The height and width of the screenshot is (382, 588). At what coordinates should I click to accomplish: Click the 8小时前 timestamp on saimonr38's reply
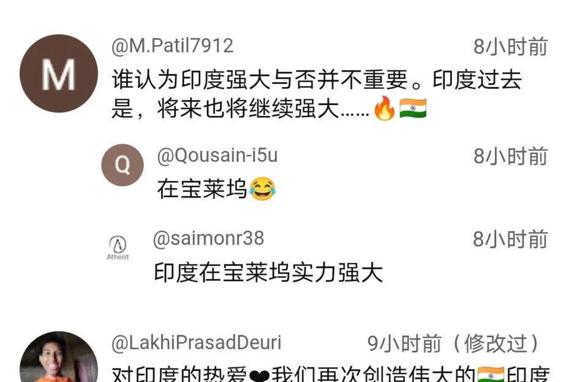click(510, 239)
